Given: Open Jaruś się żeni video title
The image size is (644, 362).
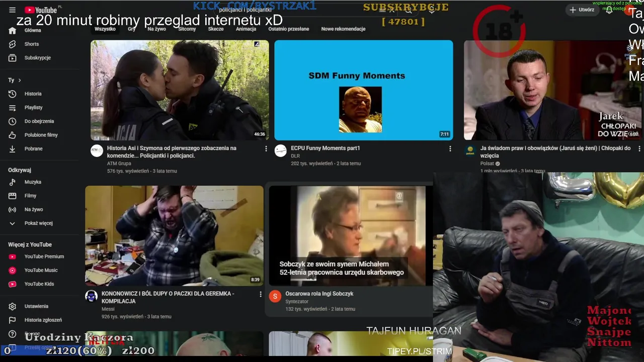Looking at the screenshot, I should [555, 152].
